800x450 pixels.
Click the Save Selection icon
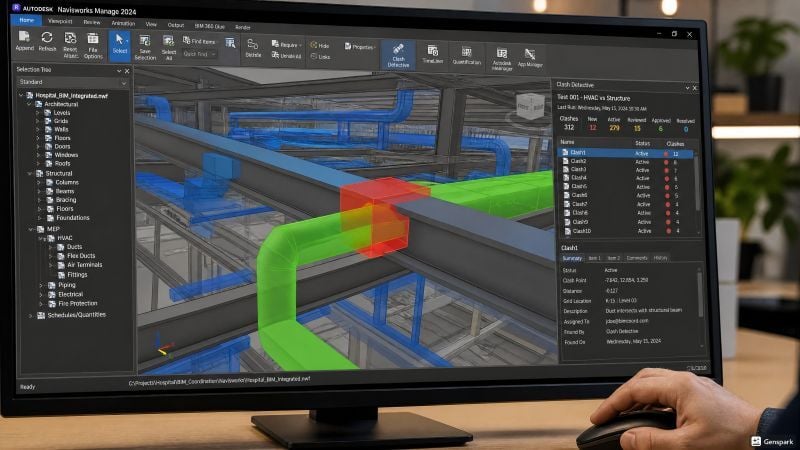[x=145, y=41]
